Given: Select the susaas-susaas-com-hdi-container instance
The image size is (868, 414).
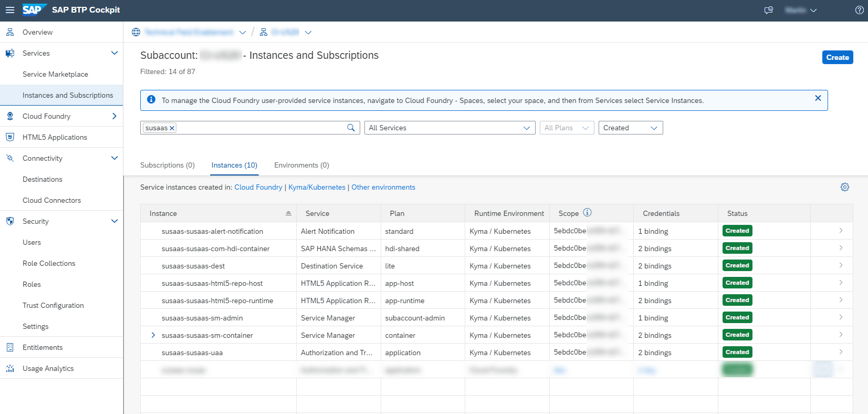Looking at the screenshot, I should pos(216,249).
